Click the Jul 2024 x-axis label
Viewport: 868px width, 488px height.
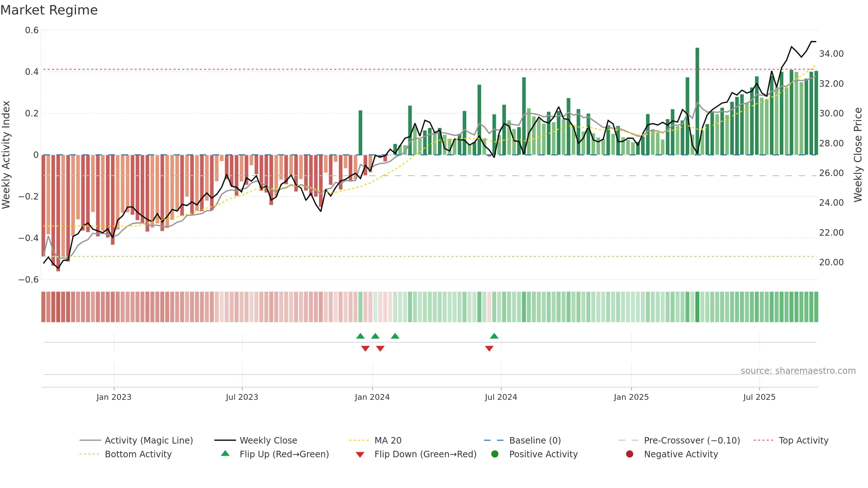(501, 397)
